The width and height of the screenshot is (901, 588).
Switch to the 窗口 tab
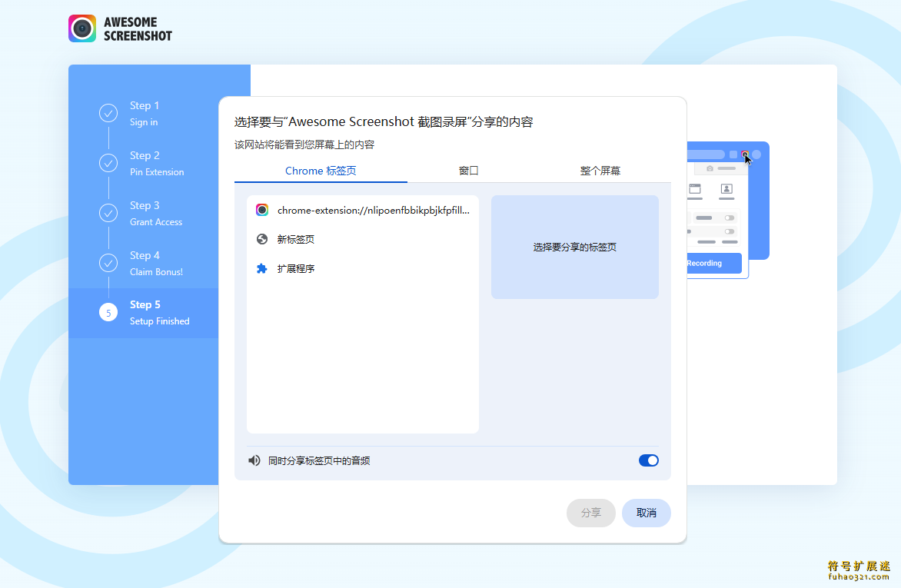pos(468,171)
